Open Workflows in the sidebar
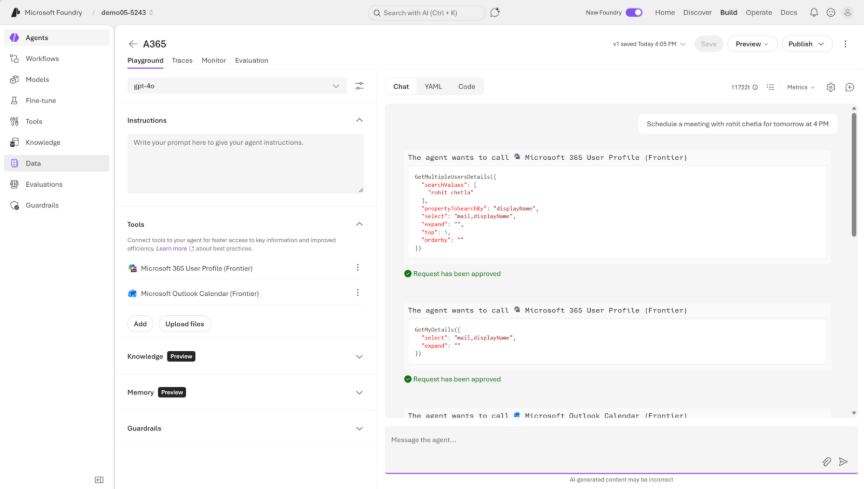This screenshot has height=489, width=864. tap(56, 58)
